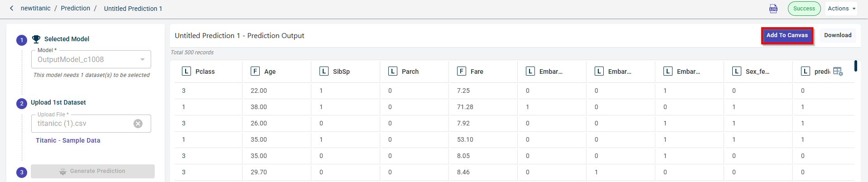Go to newtitanic breadcrumb
This screenshot has width=868, height=182.
(36, 9)
